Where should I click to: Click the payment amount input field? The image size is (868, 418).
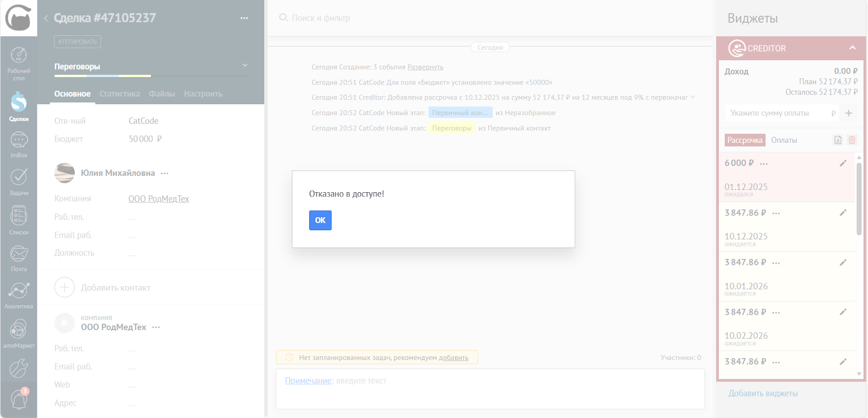coord(776,113)
